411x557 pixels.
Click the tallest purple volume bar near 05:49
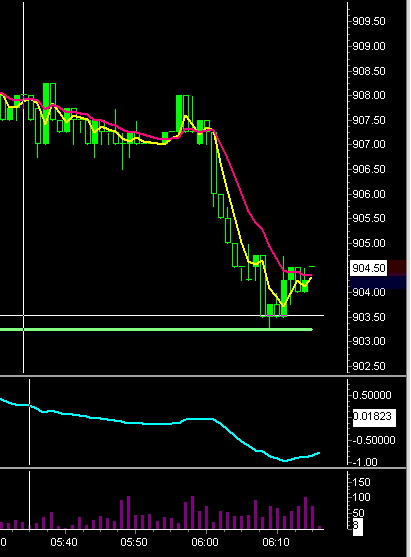(128, 513)
